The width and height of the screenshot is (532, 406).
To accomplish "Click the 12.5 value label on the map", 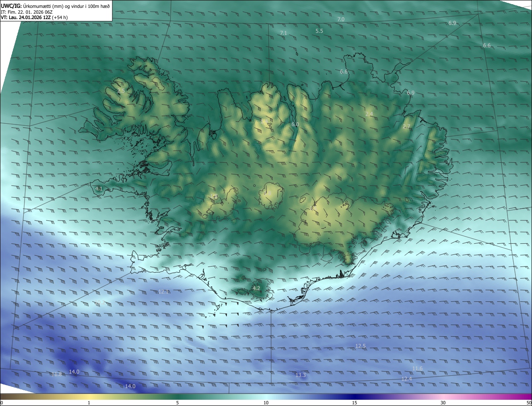I will (x=361, y=346).
